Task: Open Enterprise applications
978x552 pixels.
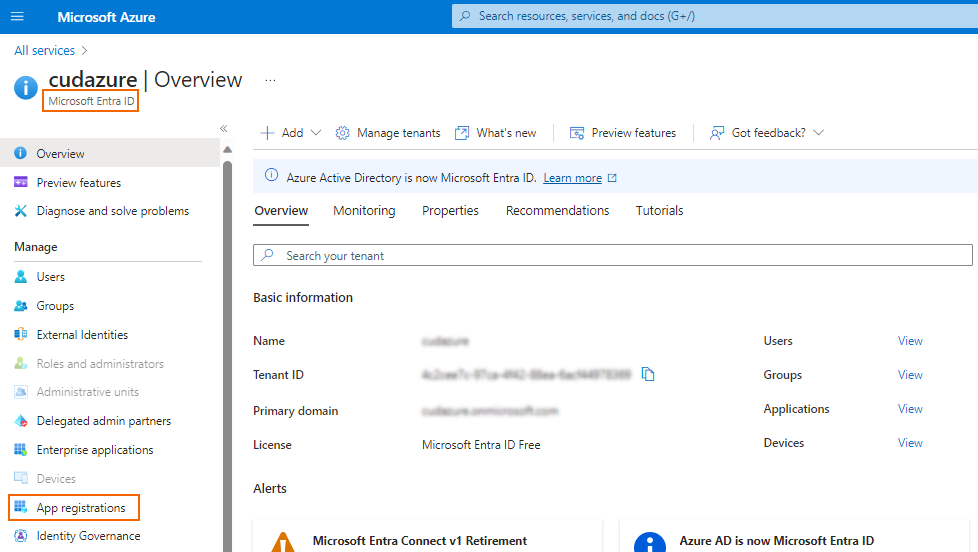Action: point(95,450)
